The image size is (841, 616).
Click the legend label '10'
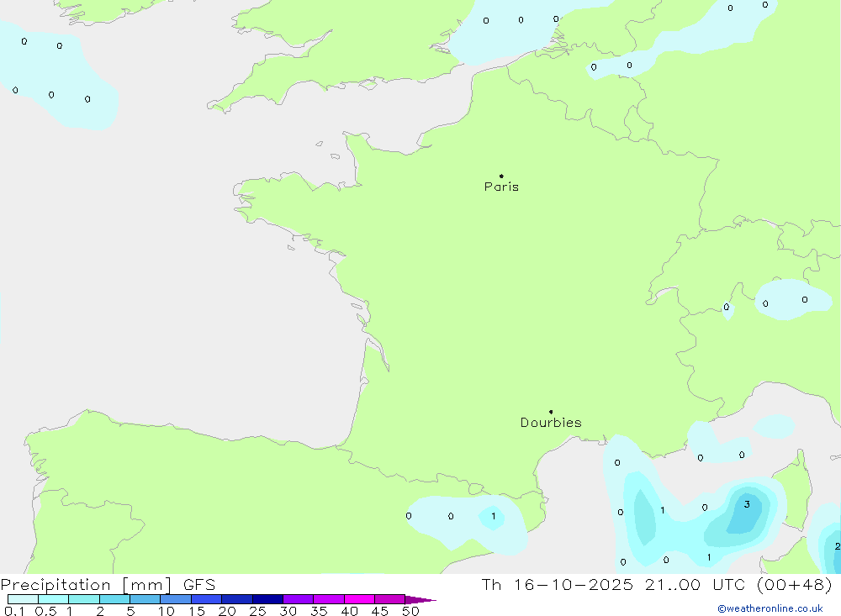coord(167,611)
